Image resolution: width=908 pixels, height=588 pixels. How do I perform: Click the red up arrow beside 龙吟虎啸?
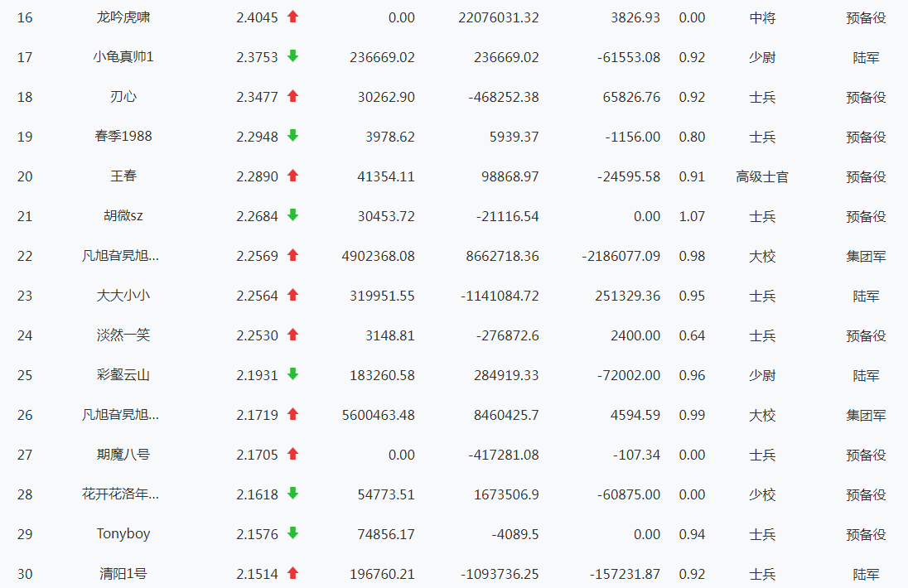292,17
